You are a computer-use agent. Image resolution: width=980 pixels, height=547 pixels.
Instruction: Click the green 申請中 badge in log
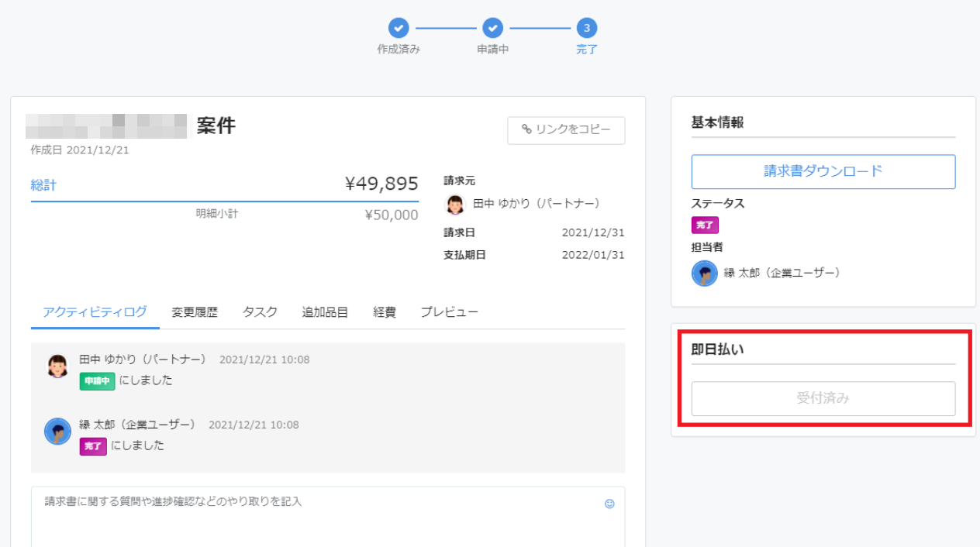(97, 381)
